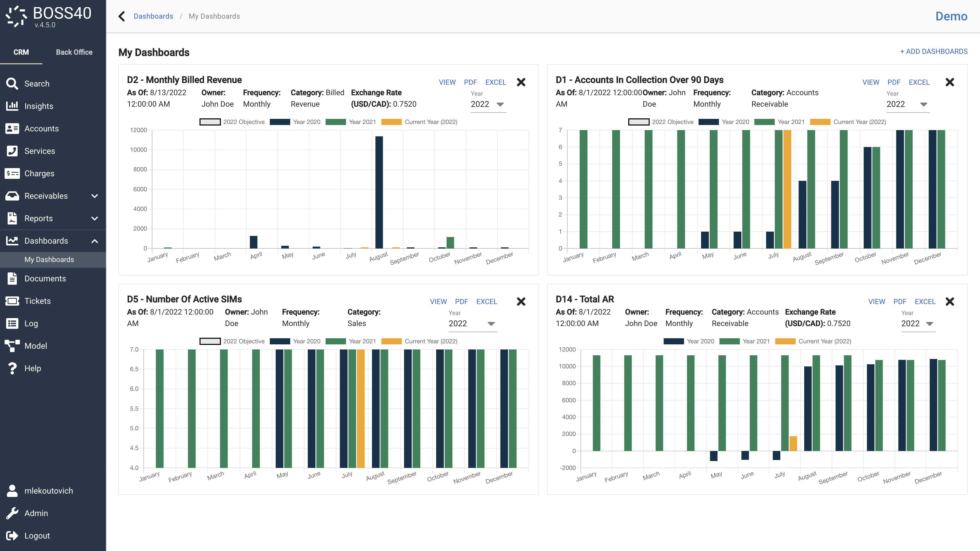Click the Charges dollar icon
980x551 pixels.
(12, 173)
